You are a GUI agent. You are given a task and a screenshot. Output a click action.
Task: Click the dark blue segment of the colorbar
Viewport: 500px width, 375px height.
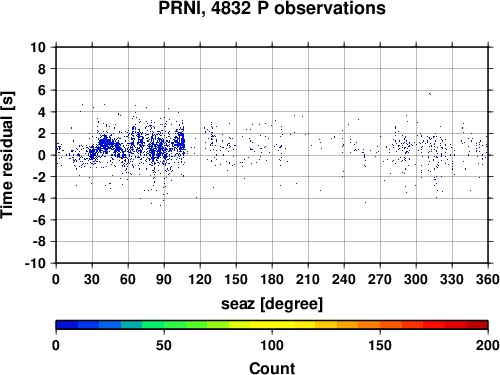[x=67, y=325]
